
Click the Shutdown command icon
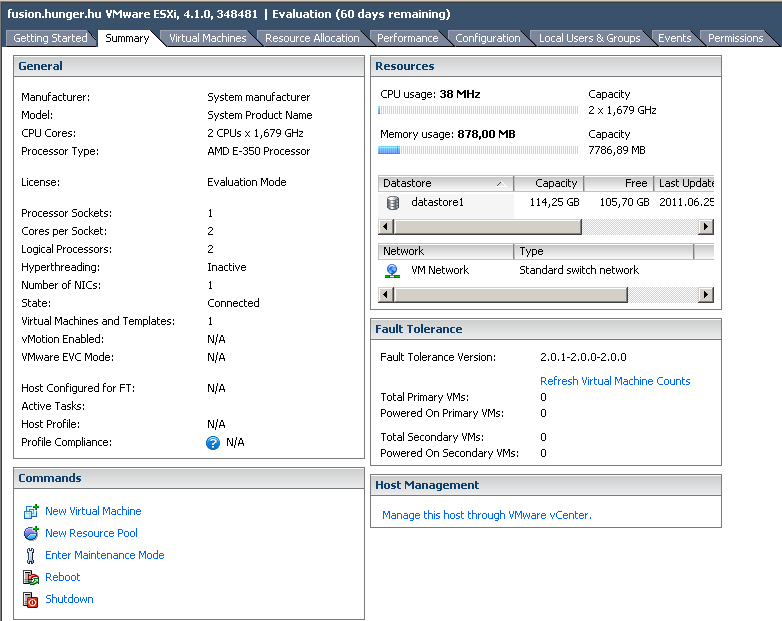click(x=31, y=600)
